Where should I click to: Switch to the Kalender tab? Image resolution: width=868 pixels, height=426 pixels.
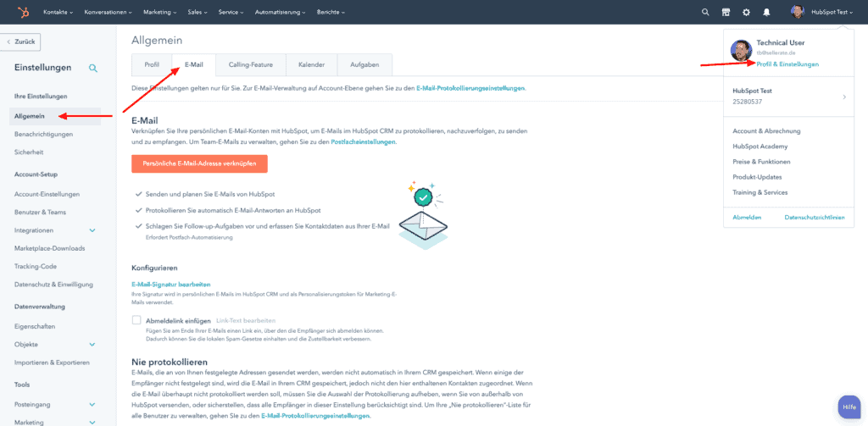311,64
